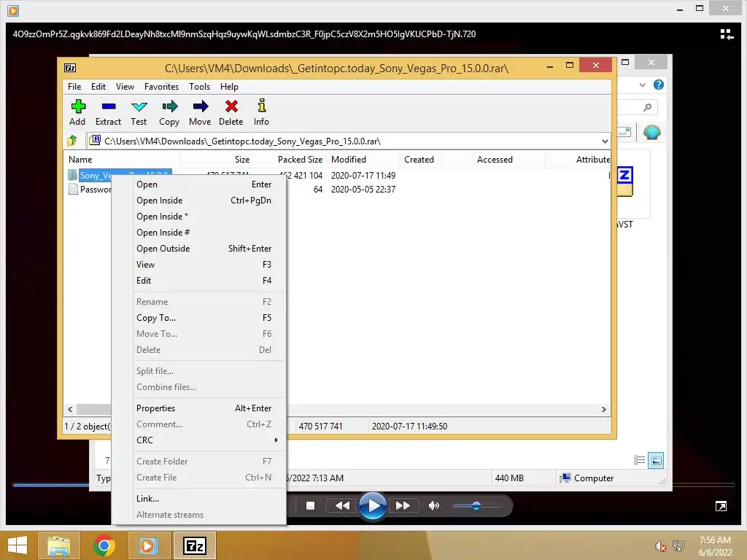Click the red Delete toolbar icon
This screenshot has width=747, height=560.
(231, 106)
